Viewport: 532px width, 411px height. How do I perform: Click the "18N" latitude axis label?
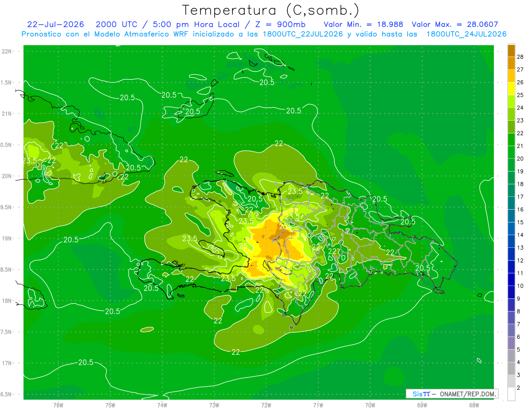pos(8,301)
